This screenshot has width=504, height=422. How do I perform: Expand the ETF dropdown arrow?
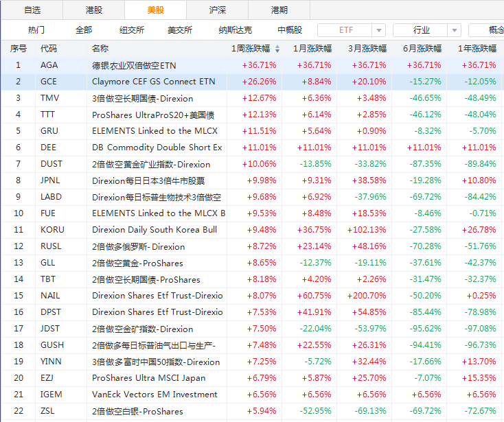click(379, 30)
